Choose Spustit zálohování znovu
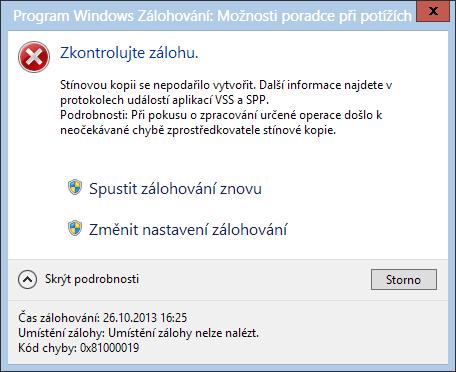 (x=175, y=189)
